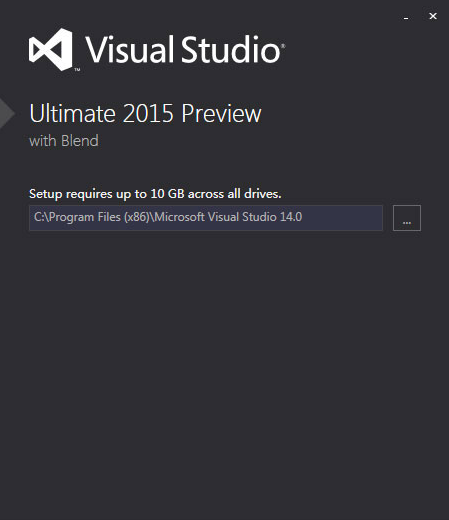
Task: Click the 'Ultimate 2015 Preview' heading
Action: click(x=145, y=113)
